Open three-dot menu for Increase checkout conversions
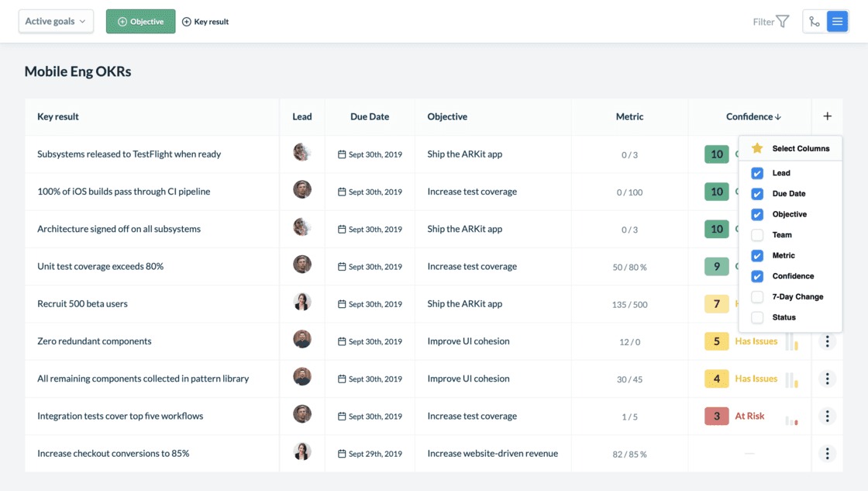The height and width of the screenshot is (491, 868). click(x=827, y=454)
